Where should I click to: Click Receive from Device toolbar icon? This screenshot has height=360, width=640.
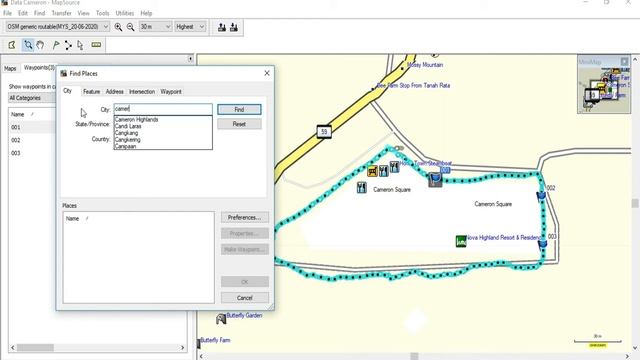click(x=234, y=27)
